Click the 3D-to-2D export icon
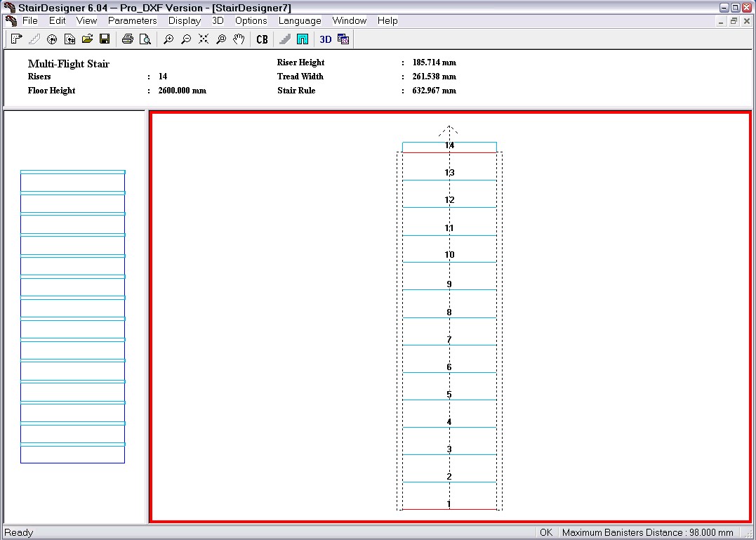Screen dimensions: 756x540 point(343,39)
